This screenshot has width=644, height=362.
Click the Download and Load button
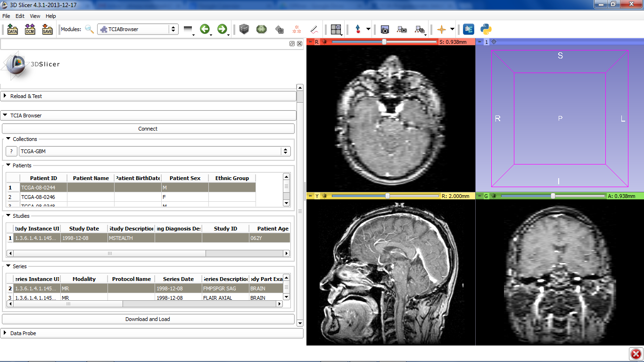coord(148,319)
